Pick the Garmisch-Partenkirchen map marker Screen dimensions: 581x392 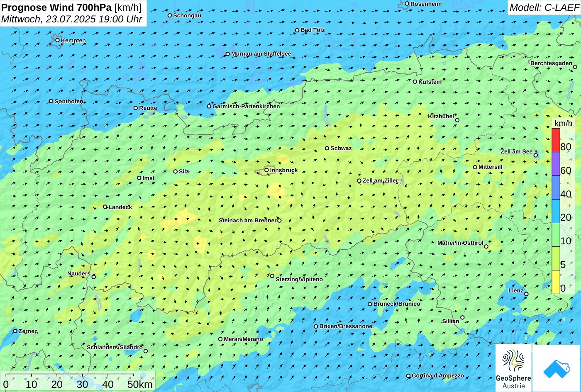tap(209, 106)
